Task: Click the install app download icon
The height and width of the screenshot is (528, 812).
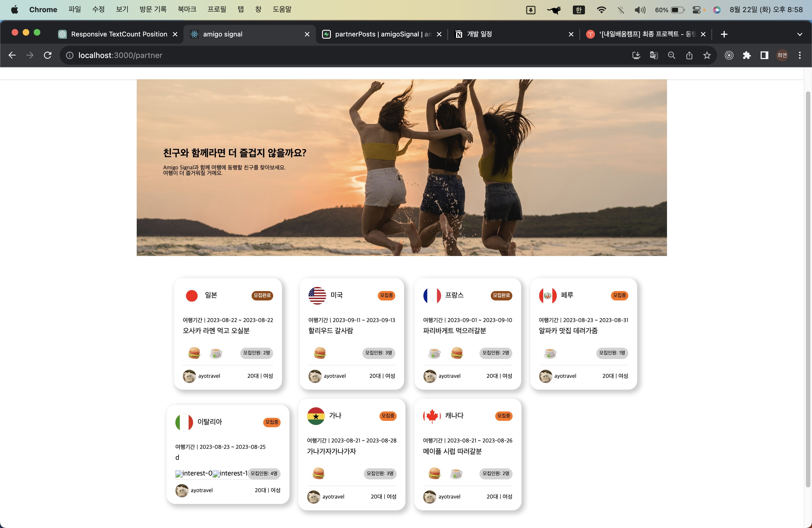Action: click(x=636, y=55)
